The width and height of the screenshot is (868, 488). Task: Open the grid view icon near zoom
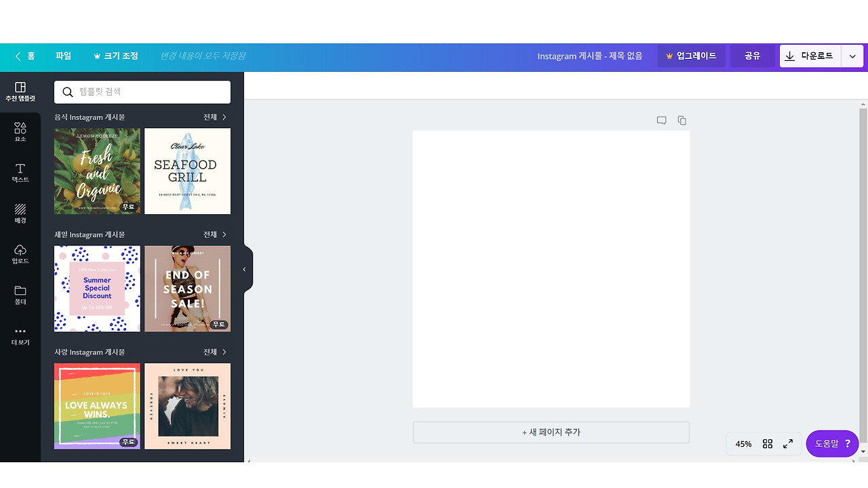[767, 443]
